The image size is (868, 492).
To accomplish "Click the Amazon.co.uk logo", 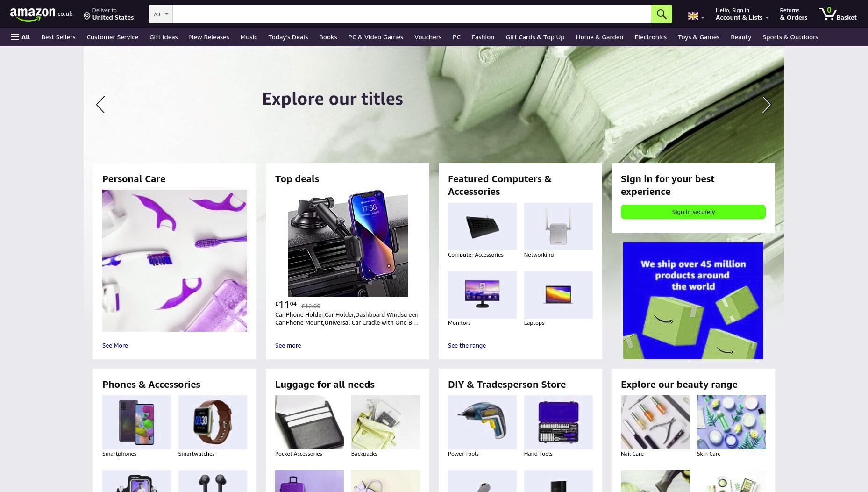I will click(x=41, y=14).
